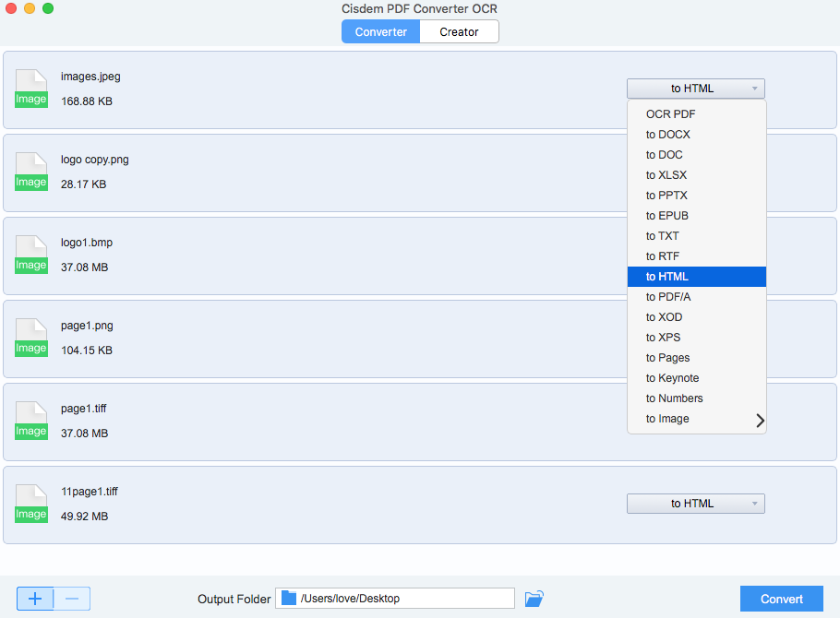Click the image file icon for logo1.bmp
840x618 pixels.
click(x=31, y=255)
